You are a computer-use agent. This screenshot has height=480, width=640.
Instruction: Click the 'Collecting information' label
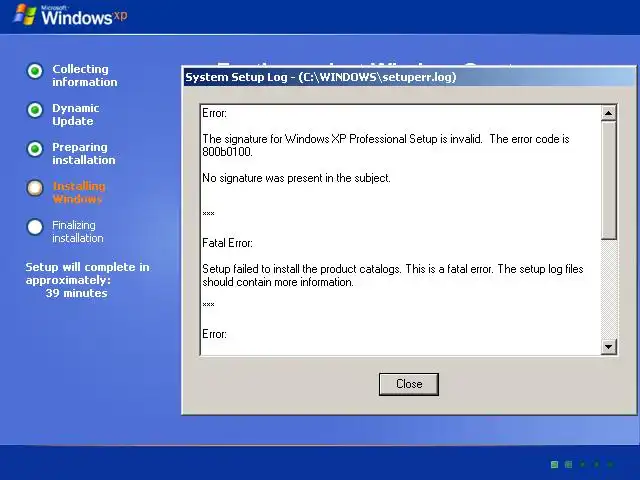pyautogui.click(x=84, y=76)
